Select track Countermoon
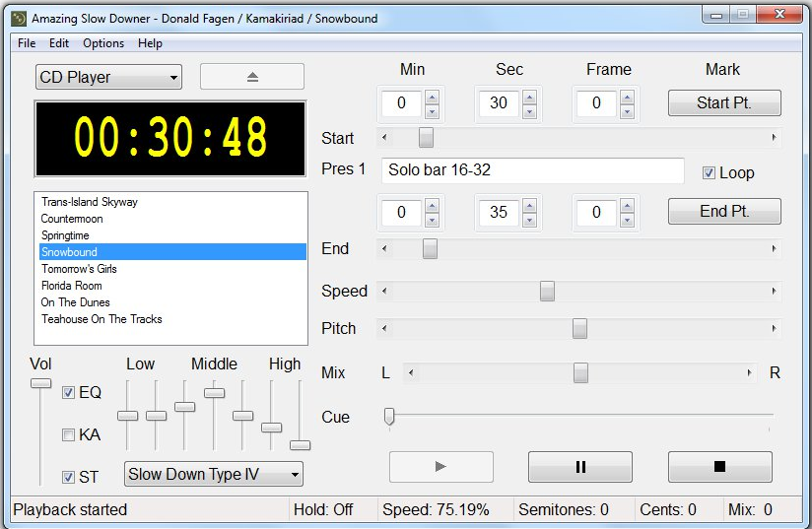This screenshot has width=812, height=529. tap(172, 219)
